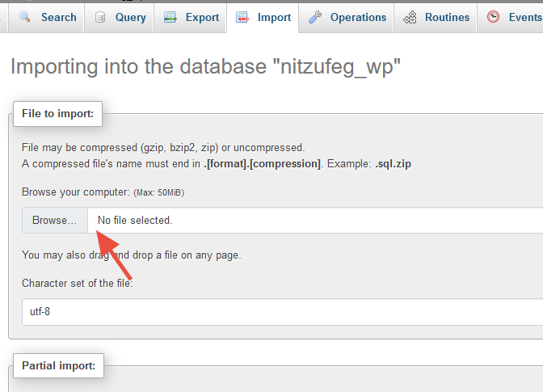This screenshot has width=543, height=392.
Task: Click the Import tab icon
Action: 242,17
